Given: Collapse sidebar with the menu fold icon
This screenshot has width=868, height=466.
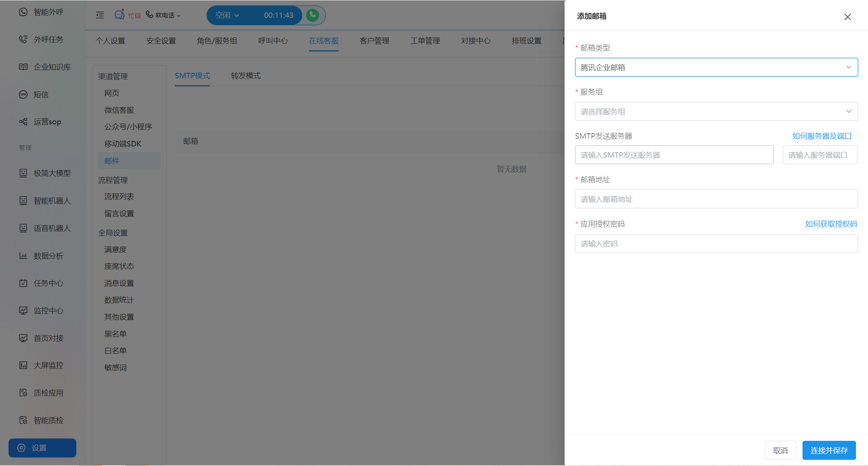Looking at the screenshot, I should tap(100, 15).
